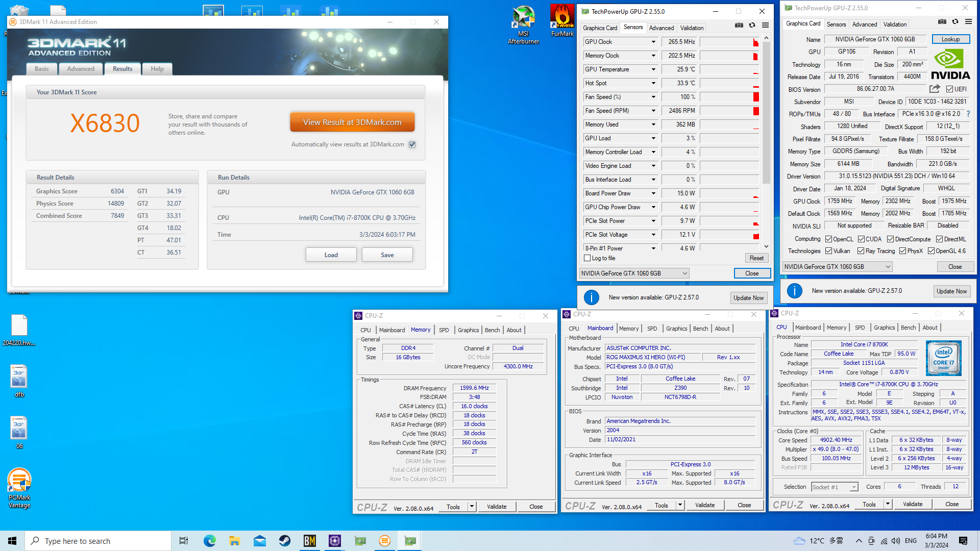This screenshot has height=551, width=980.
Task: Click Reset button in GPU-Z Sensors
Action: pos(756,258)
